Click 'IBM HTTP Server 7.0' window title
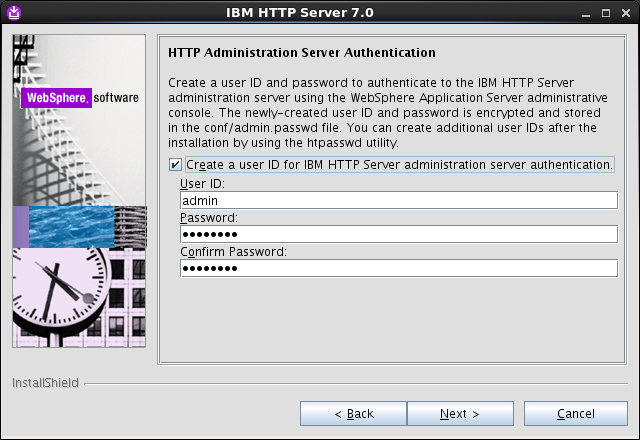 point(300,13)
